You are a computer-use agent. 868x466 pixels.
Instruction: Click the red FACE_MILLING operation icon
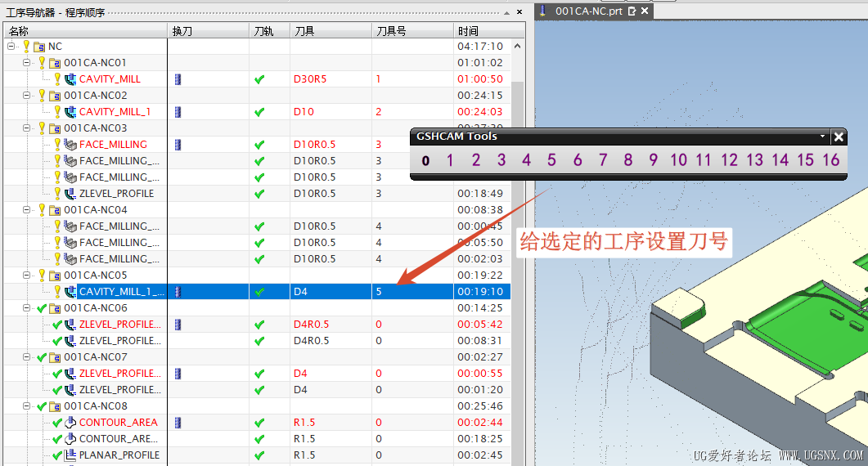click(x=70, y=145)
